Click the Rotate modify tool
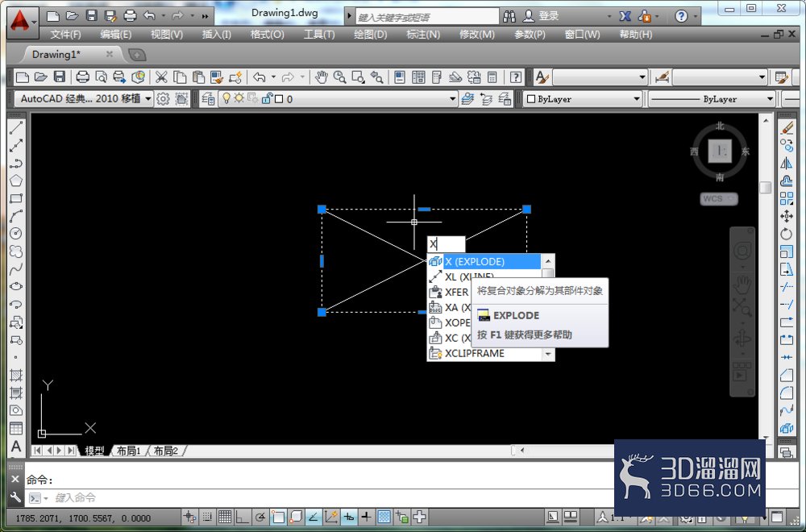This screenshot has height=532, width=806. tap(787, 234)
